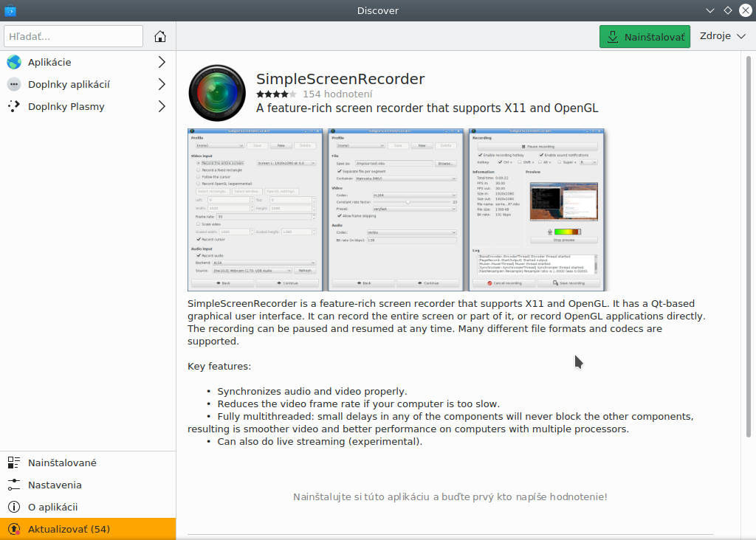Click the download arrow icon on Nainštalovať
756x540 pixels.
coord(612,37)
